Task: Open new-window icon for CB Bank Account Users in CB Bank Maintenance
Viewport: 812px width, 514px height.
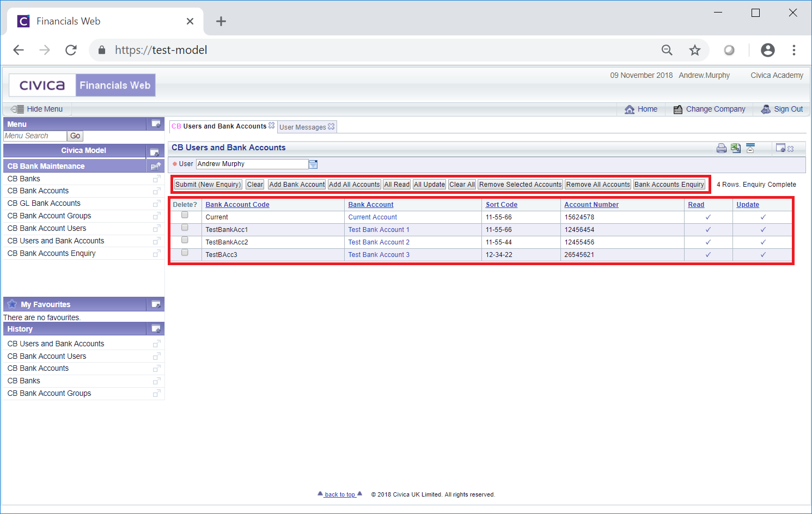Action: pyautogui.click(x=157, y=229)
